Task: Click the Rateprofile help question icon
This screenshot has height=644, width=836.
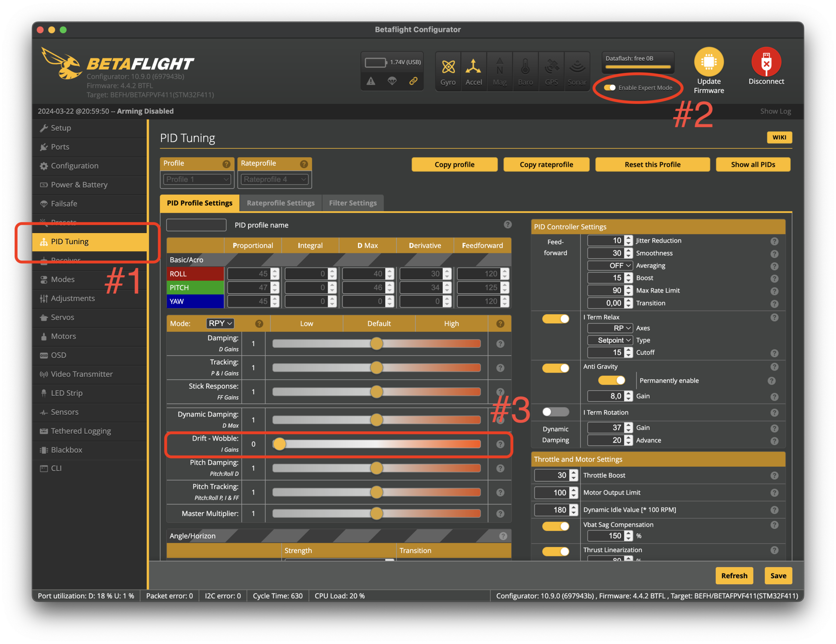Action: [304, 164]
